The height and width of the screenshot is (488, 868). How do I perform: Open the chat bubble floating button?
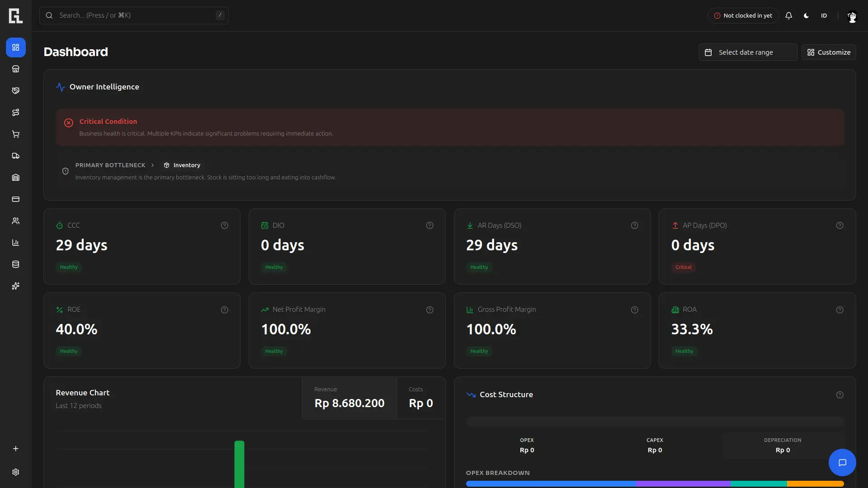842,463
